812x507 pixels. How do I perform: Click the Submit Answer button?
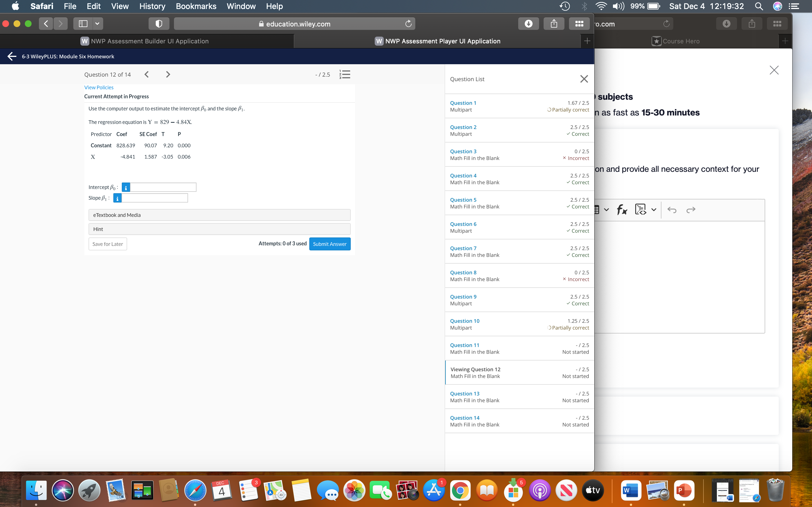pos(330,244)
